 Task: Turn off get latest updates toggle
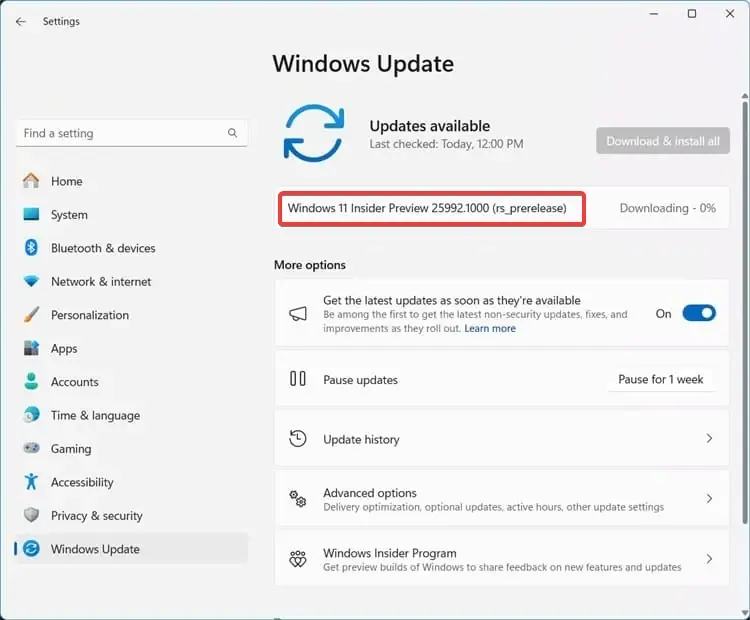click(x=699, y=313)
